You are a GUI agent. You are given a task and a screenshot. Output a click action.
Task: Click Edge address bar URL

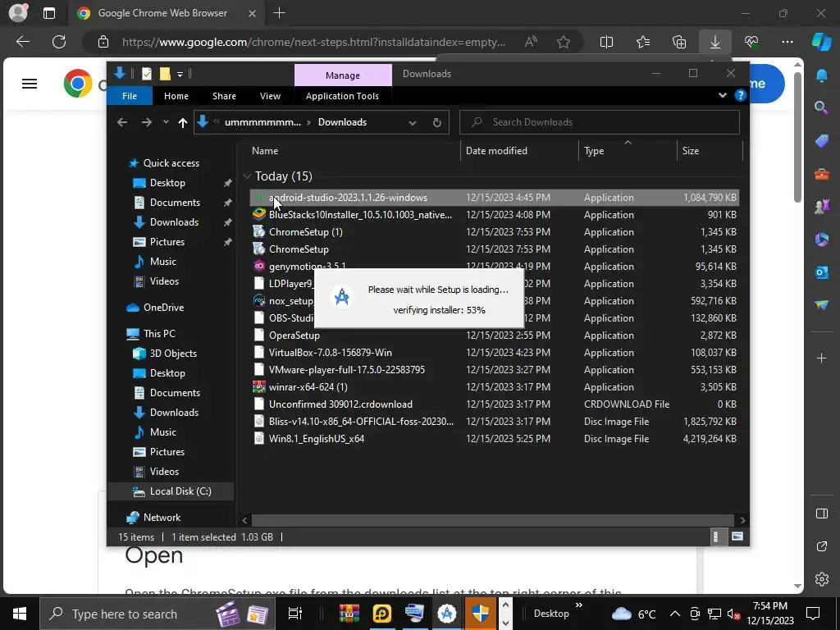[x=313, y=42]
